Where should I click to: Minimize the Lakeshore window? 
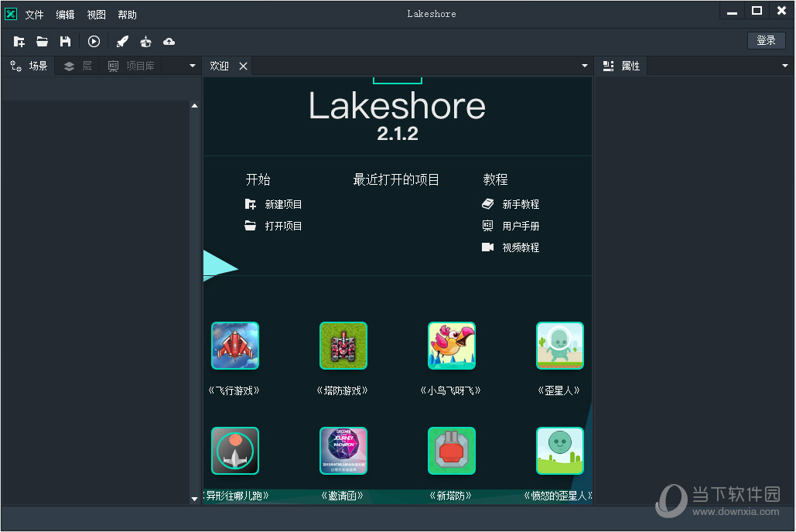pyautogui.click(x=732, y=11)
